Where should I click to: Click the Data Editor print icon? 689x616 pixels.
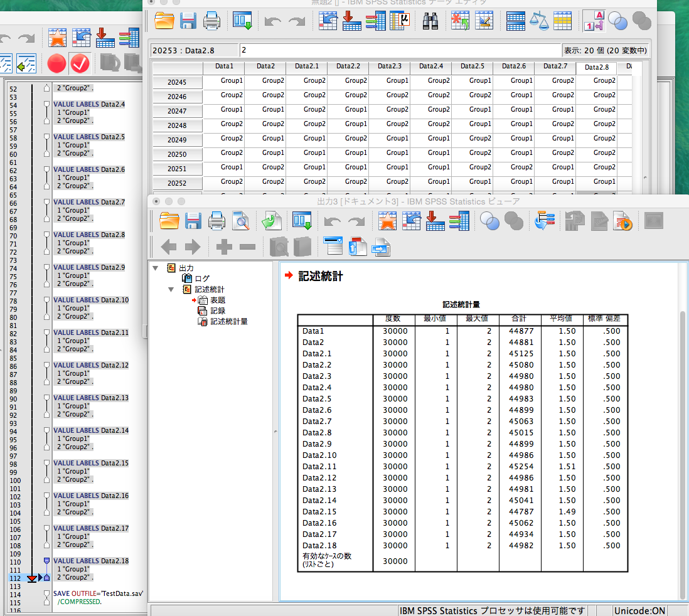click(212, 21)
